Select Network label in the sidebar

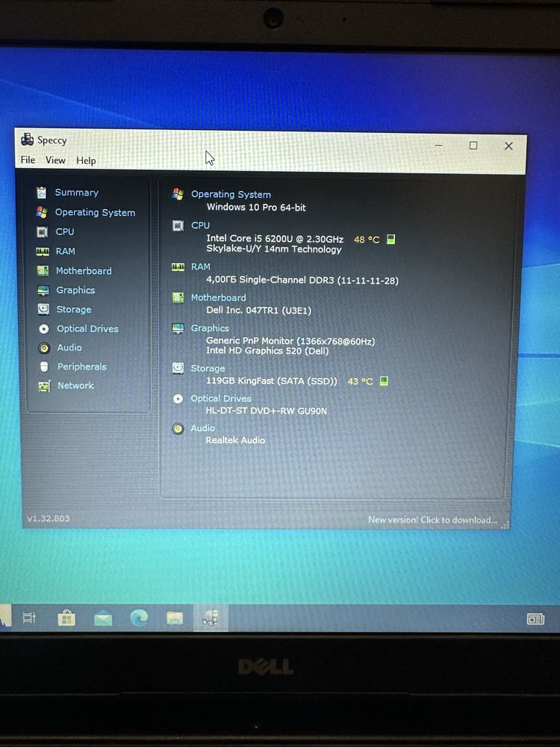(x=75, y=385)
